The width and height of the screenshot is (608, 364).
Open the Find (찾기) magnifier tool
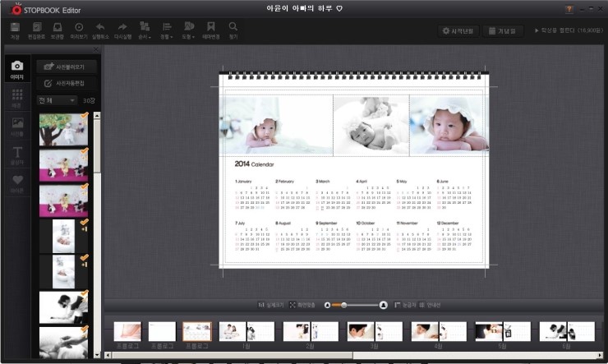tap(233, 30)
